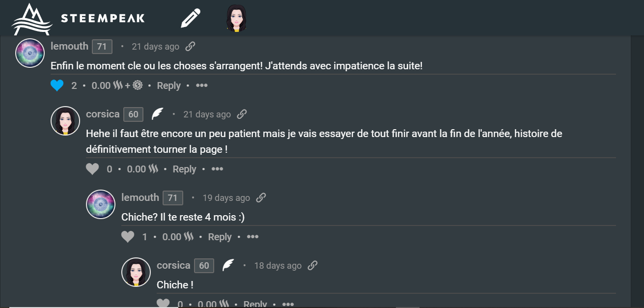The image size is (644, 308).
Task: Open the user avatar menu in header
Action: [x=236, y=19]
